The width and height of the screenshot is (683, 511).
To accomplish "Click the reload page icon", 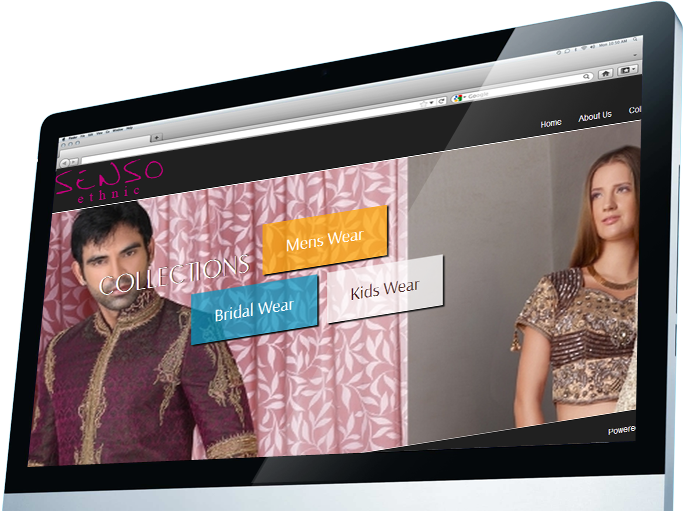I will coord(440,101).
